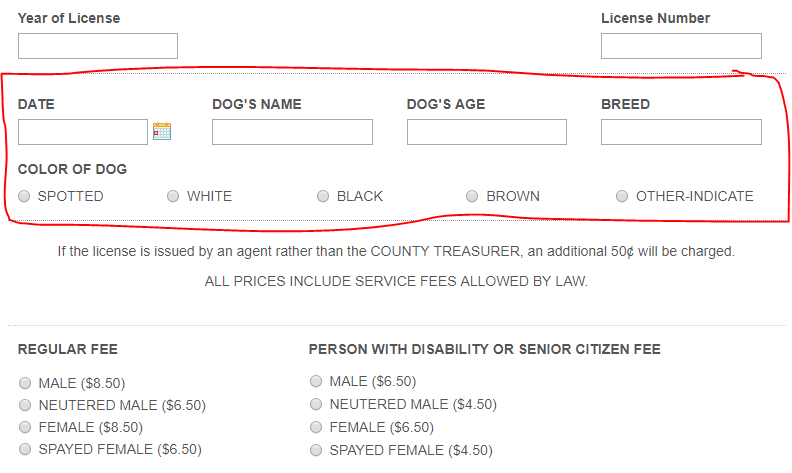This screenshot has width=792, height=473.
Task: Choose regular NEUTERED MALE ($6.50)
Action: [25, 405]
